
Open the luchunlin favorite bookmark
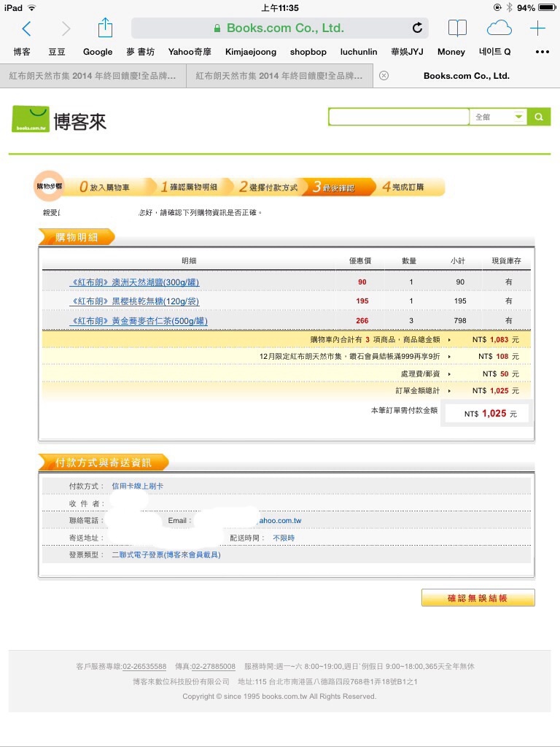pos(359,52)
